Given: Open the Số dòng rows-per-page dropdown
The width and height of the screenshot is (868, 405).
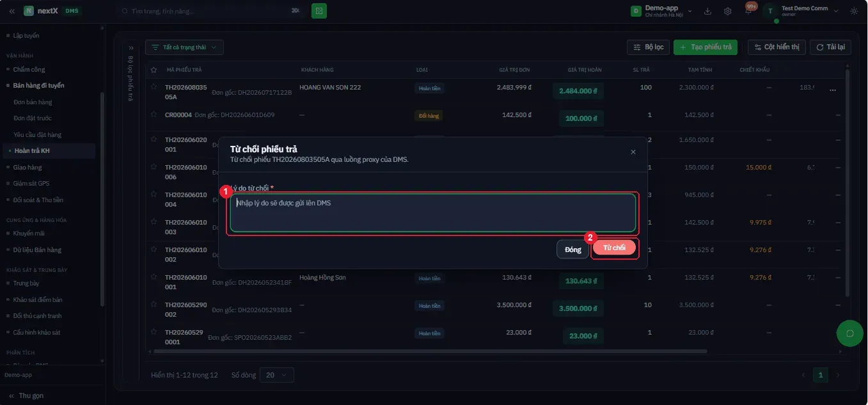Looking at the screenshot, I should coord(277,375).
